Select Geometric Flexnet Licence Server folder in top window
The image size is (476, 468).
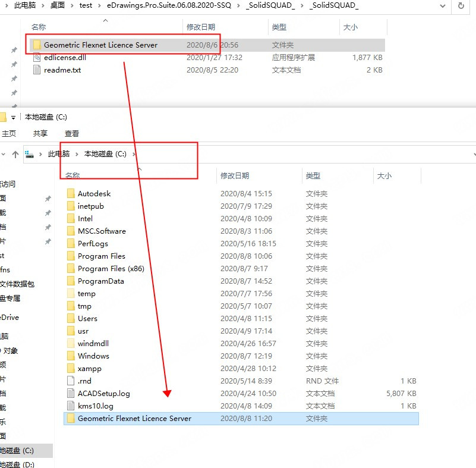point(207,45)
